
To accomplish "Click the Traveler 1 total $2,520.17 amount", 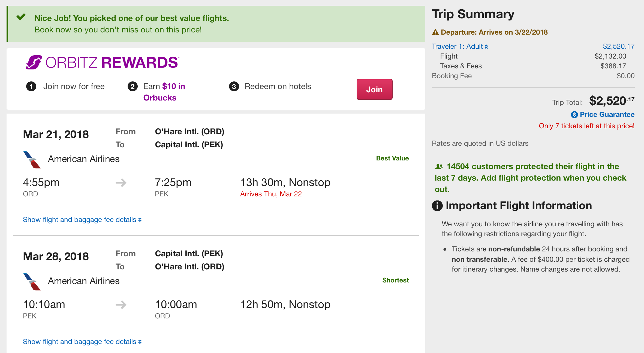I will pos(618,47).
